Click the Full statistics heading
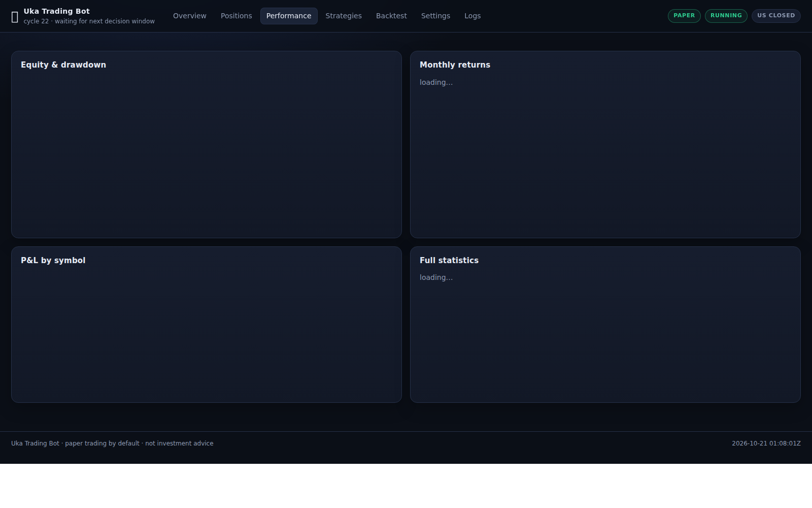 tap(449, 261)
